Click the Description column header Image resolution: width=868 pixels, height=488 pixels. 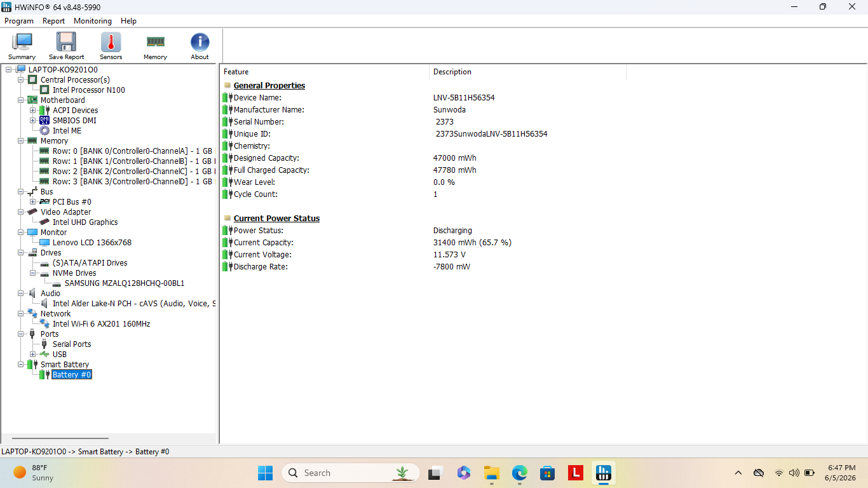pyautogui.click(x=527, y=72)
